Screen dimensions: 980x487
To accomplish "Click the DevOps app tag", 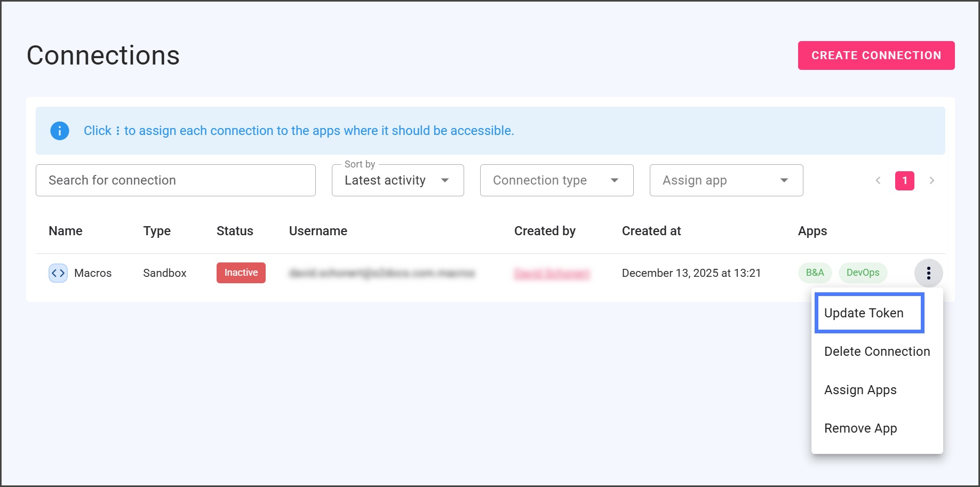I will (863, 273).
